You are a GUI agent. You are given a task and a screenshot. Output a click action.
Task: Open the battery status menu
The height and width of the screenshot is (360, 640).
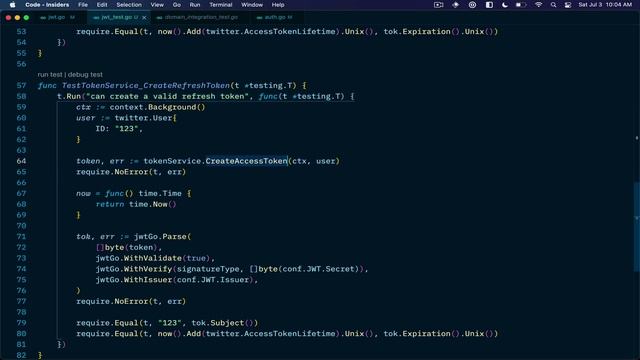(521, 5)
